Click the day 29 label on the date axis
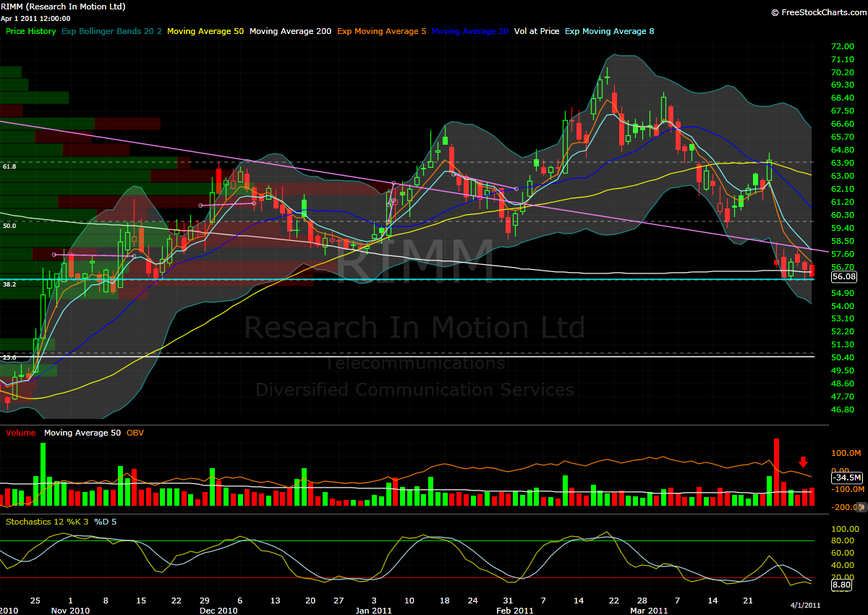This screenshot has height=615, width=868. (205, 601)
